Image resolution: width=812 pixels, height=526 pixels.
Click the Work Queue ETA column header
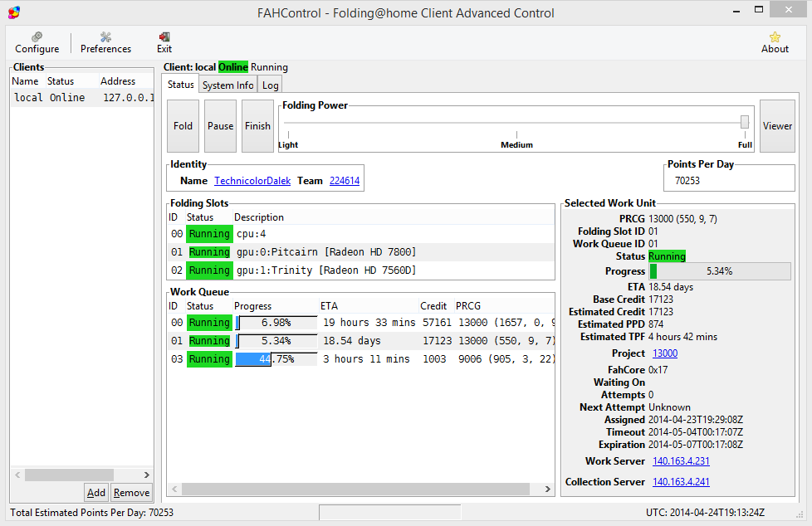pyautogui.click(x=368, y=306)
